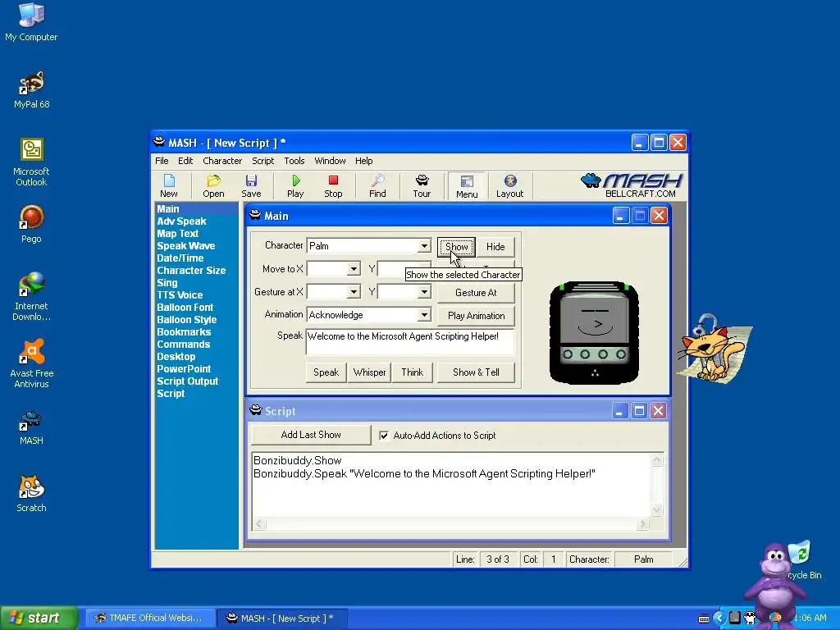Open Layout from the toolbar

(x=509, y=186)
